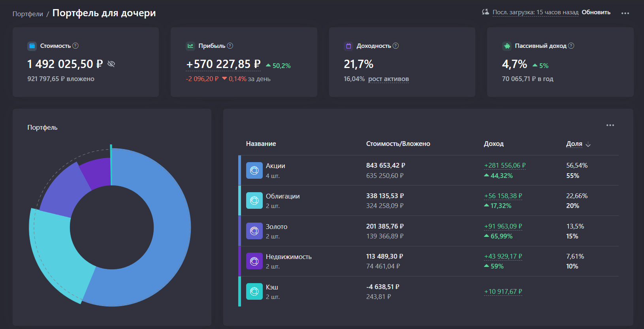Click the 201 385,76 ₽ value for Золото

(385, 226)
